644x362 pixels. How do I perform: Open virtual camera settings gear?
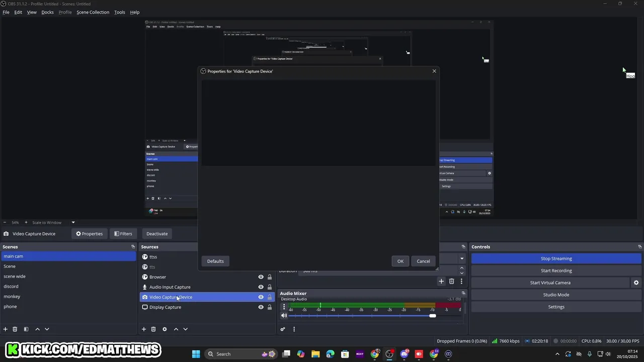click(636, 283)
